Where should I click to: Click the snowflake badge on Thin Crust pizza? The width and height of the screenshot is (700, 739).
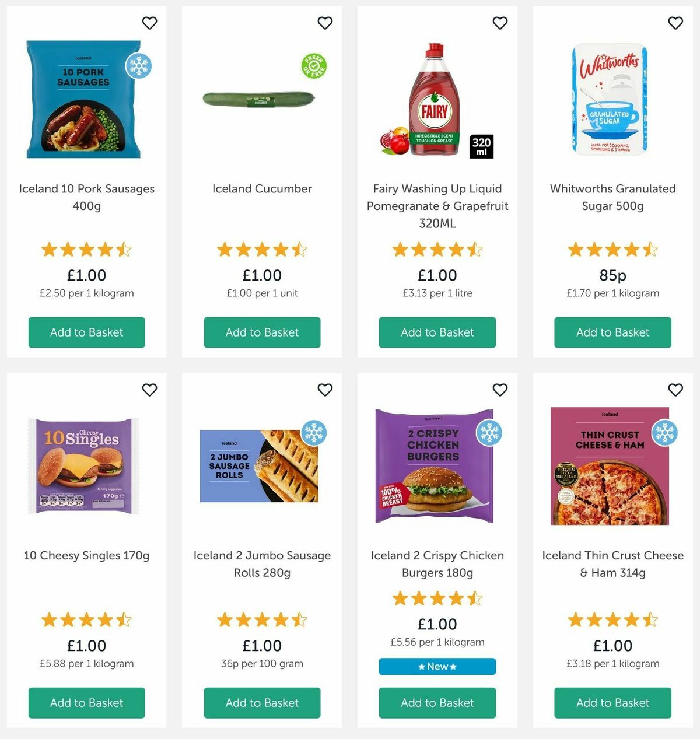(665, 434)
